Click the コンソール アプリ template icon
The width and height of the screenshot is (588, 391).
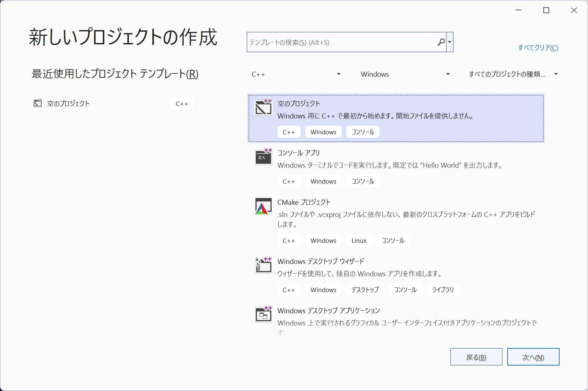(263, 156)
